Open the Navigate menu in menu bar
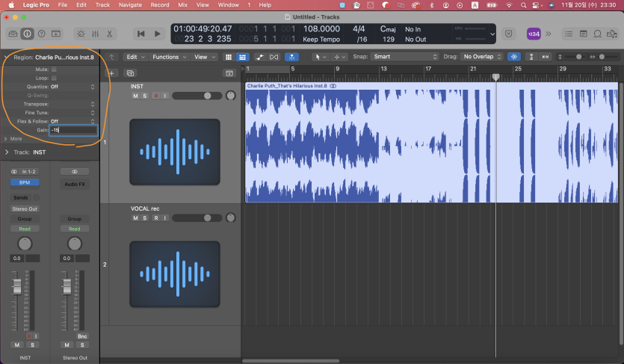This screenshot has width=624, height=364. click(129, 4)
